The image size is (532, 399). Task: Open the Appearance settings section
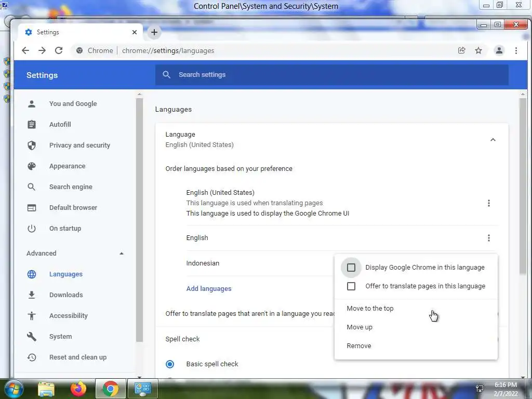[x=67, y=166]
